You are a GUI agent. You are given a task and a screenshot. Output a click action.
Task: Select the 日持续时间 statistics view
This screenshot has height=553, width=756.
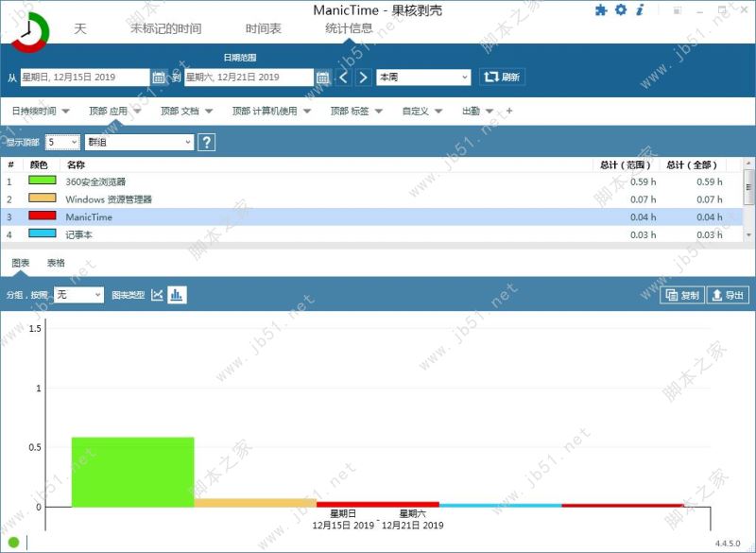point(34,111)
